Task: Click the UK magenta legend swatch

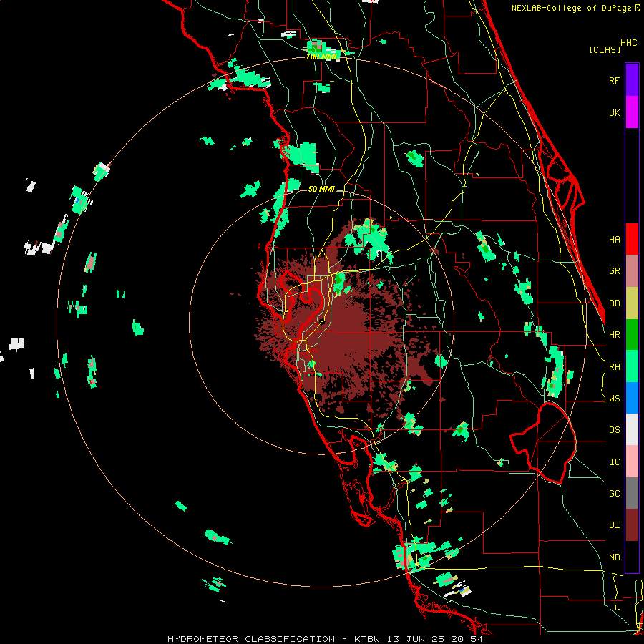Action: (632, 112)
